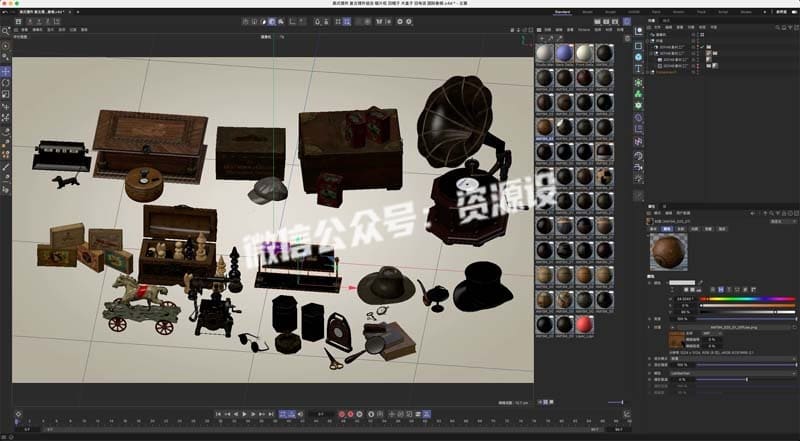This screenshot has height=441, width=800.
Task: Open the texture mix mode dropdown
Action: (732, 359)
